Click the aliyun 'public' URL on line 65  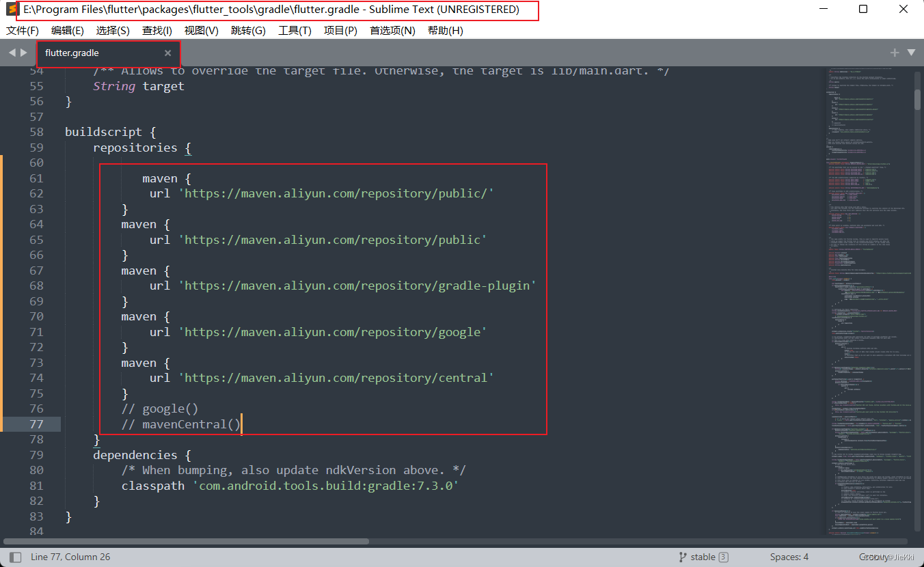pos(333,240)
